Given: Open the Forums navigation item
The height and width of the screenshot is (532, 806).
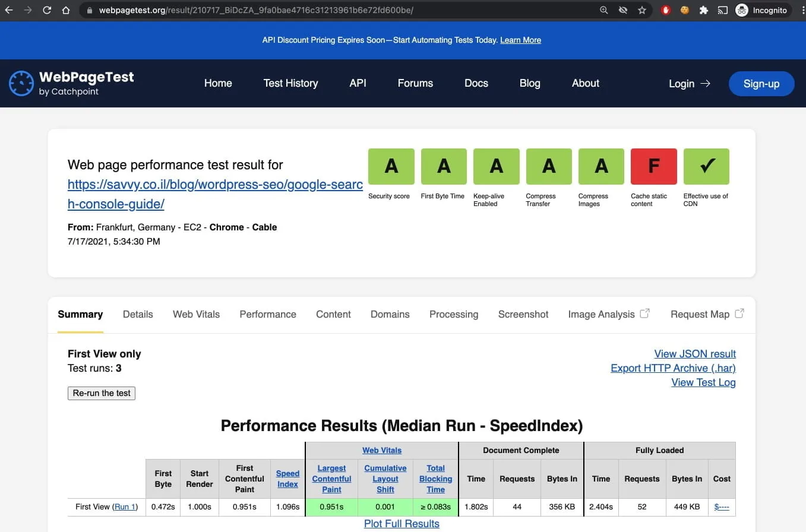Looking at the screenshot, I should coord(415,83).
